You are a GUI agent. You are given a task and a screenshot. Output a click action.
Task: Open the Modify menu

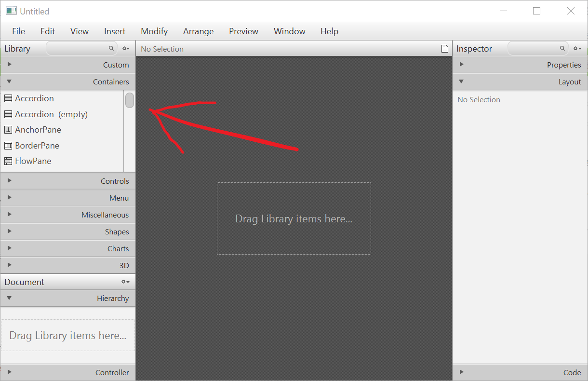coord(154,31)
